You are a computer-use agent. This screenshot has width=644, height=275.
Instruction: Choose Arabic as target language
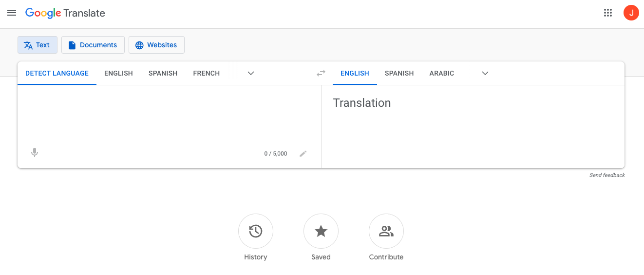(442, 73)
